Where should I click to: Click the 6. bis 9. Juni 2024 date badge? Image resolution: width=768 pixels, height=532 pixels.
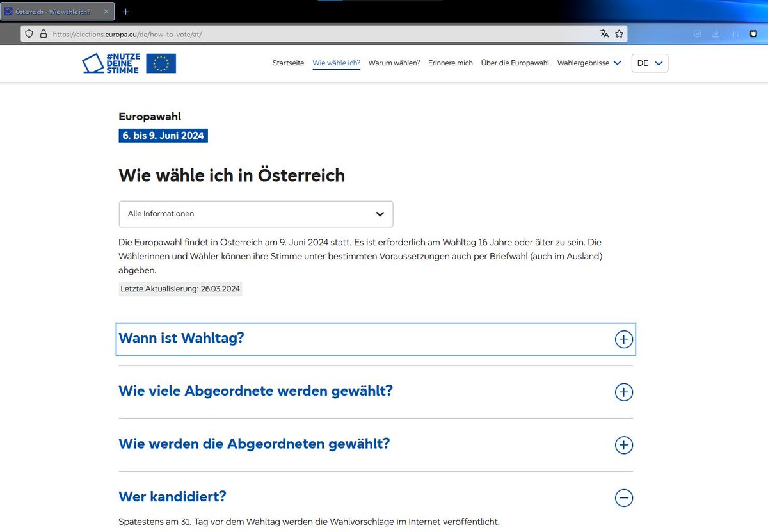click(x=163, y=136)
